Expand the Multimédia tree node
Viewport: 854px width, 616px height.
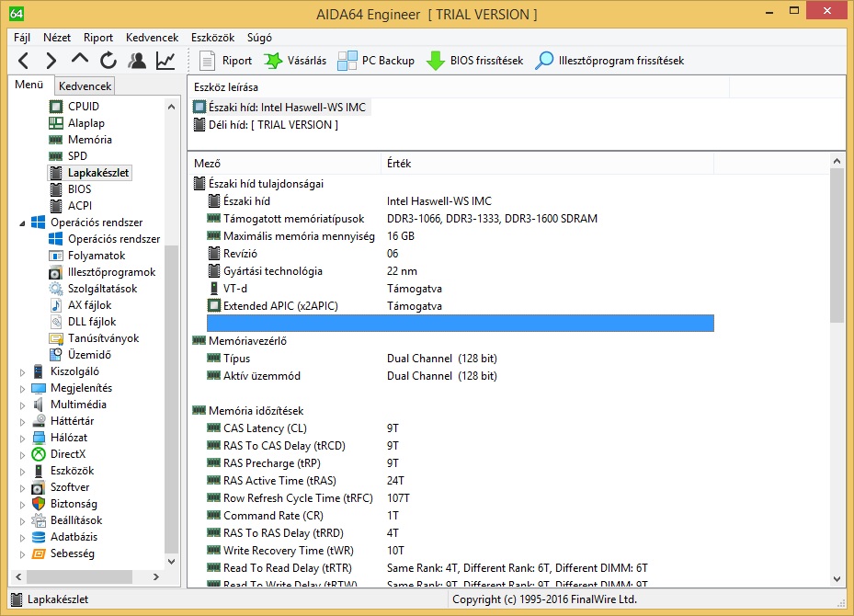(22, 405)
